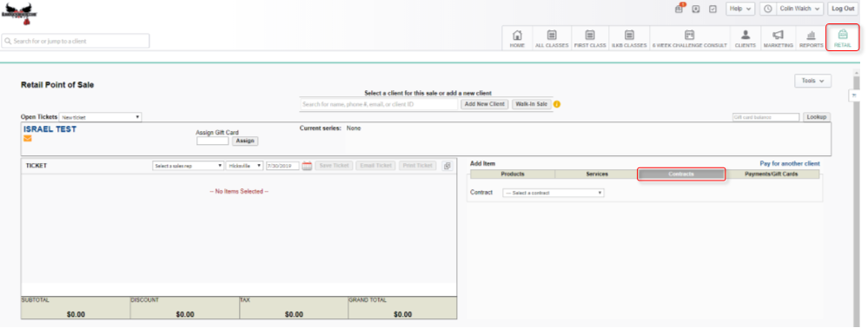
Task: Open the checklist tasks icon in header
Action: (712, 9)
